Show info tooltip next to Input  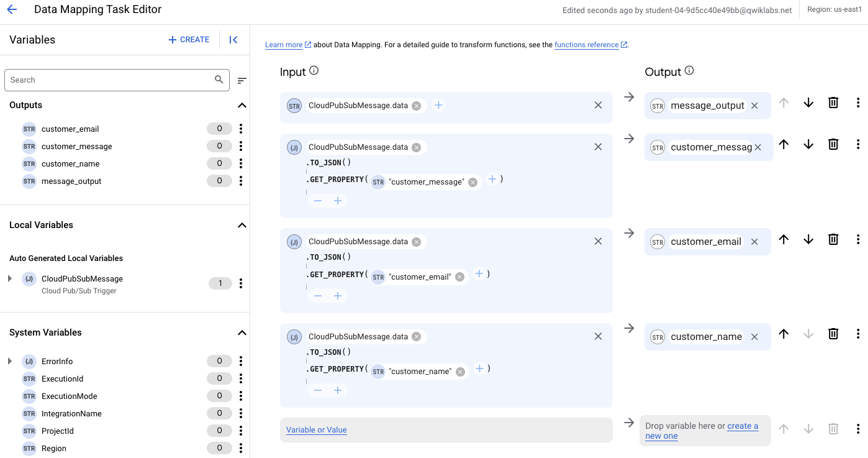[314, 71]
